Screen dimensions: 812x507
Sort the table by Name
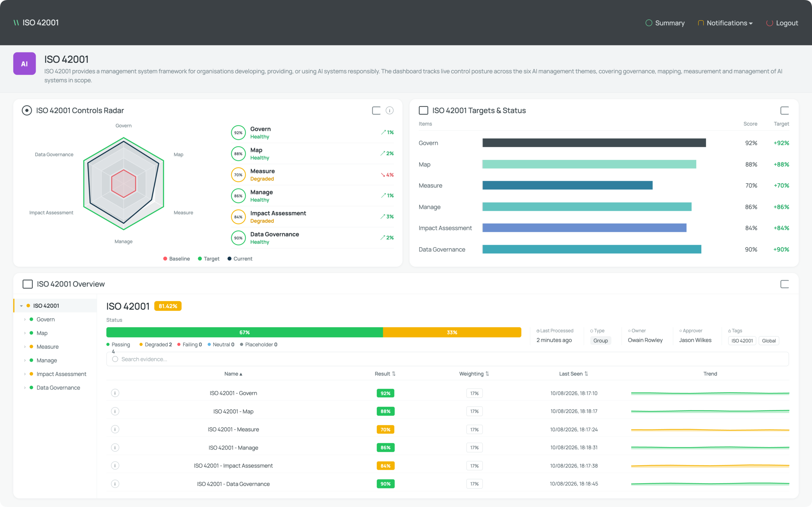point(233,374)
